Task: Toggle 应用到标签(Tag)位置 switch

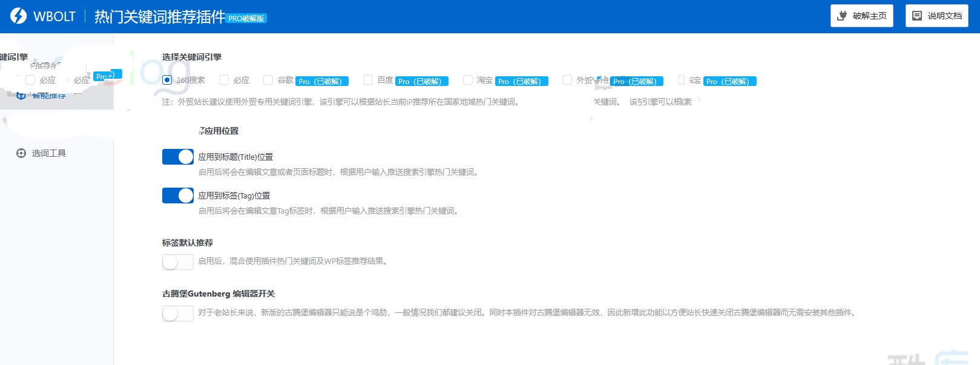Action: 178,196
